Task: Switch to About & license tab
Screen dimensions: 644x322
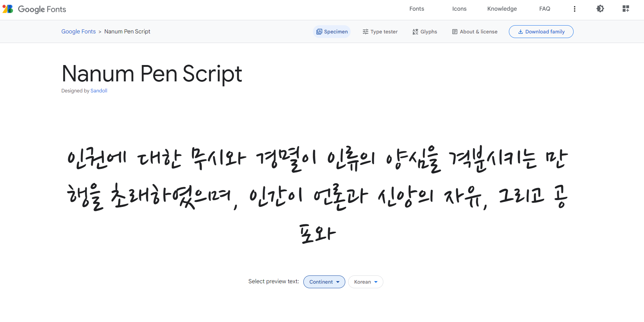Action: 475,32
